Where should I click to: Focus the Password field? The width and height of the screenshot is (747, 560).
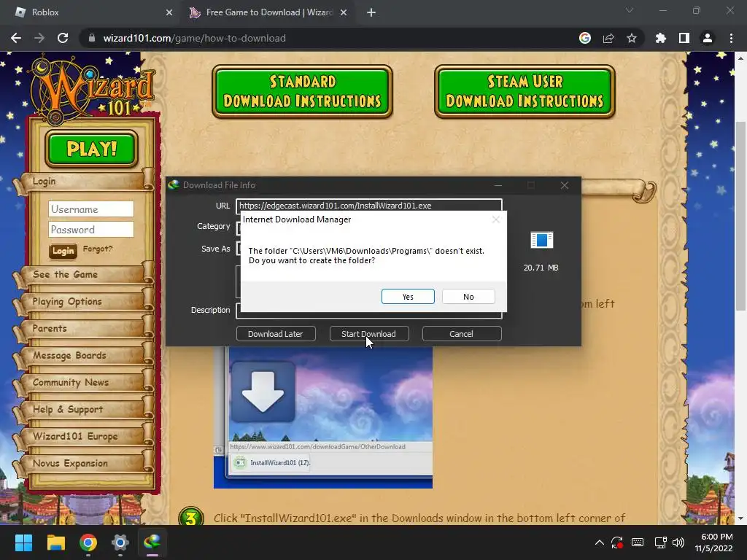tap(91, 230)
